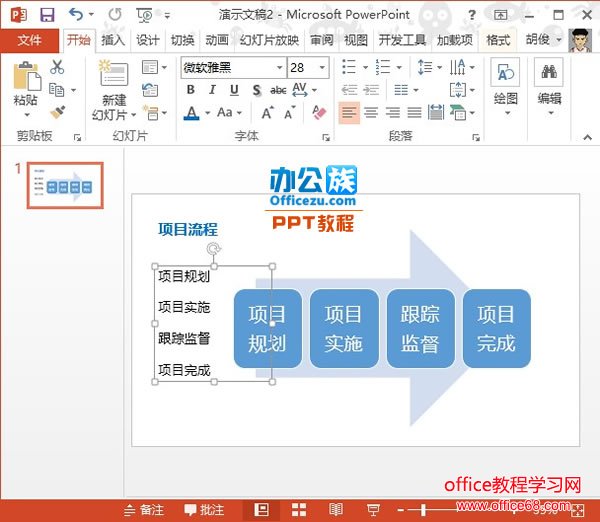Image resolution: width=600 pixels, height=522 pixels.
Task: Apply numbered list icon
Action: pos(383,67)
